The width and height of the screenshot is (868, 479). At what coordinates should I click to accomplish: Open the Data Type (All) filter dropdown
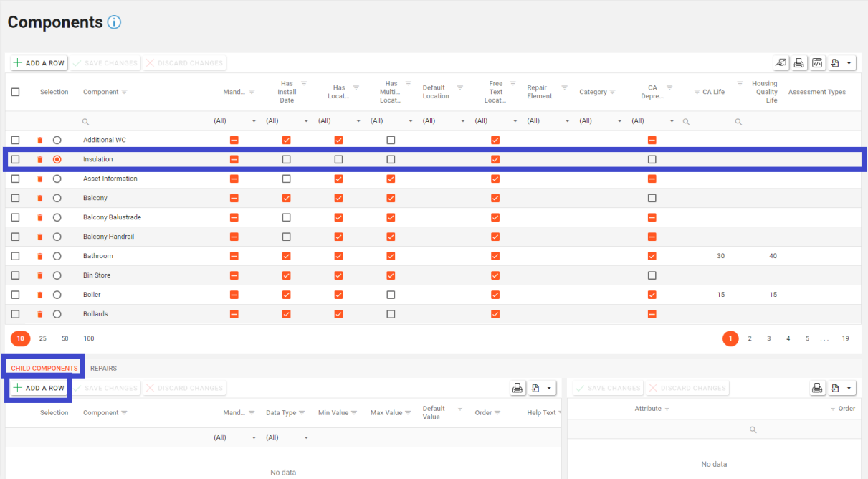[306, 437]
